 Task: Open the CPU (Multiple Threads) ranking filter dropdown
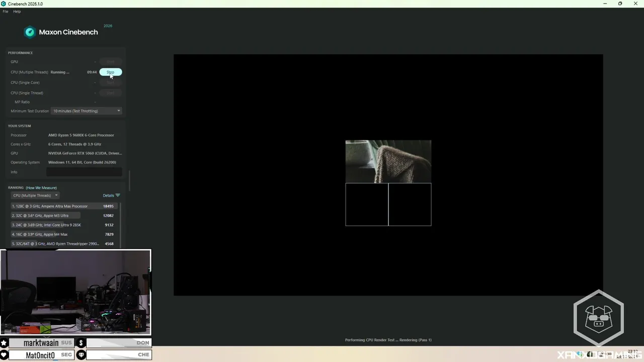click(x=35, y=196)
